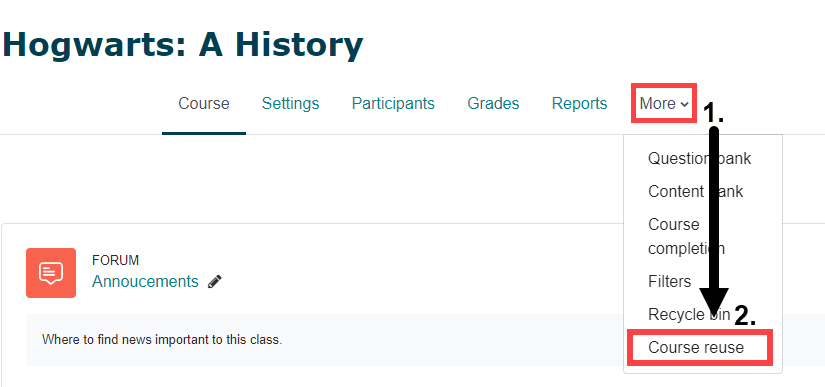Open the Reports tab
This screenshot has width=825, height=387.
pyautogui.click(x=579, y=104)
